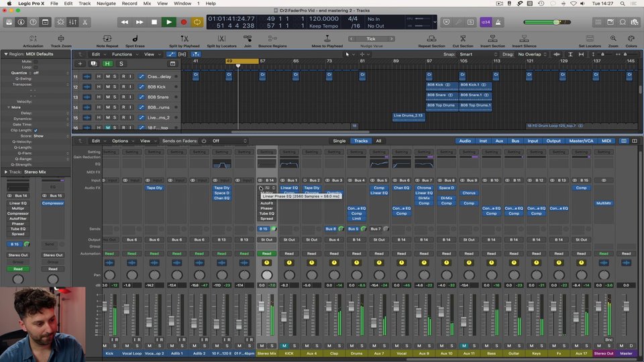Rewind the transport

(x=125, y=22)
